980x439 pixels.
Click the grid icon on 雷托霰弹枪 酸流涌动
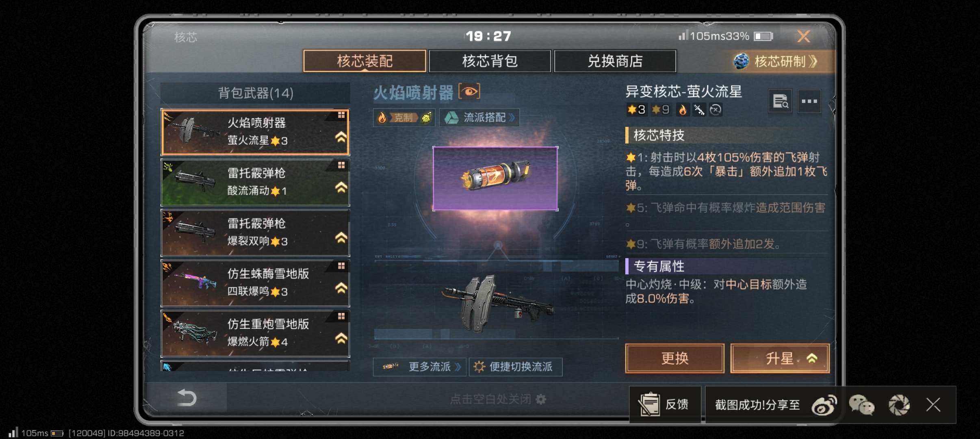pos(341,165)
